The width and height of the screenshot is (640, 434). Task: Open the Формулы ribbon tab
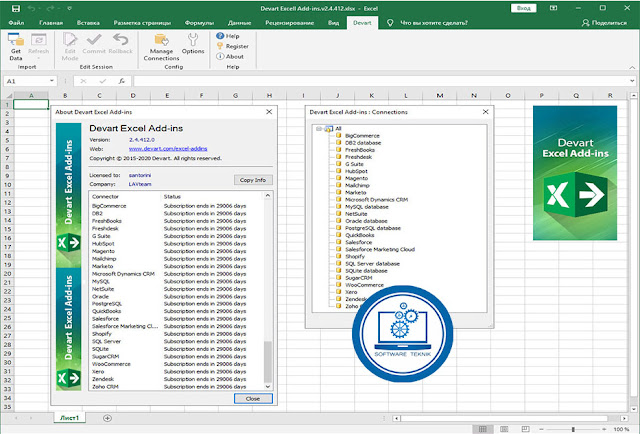point(199,23)
